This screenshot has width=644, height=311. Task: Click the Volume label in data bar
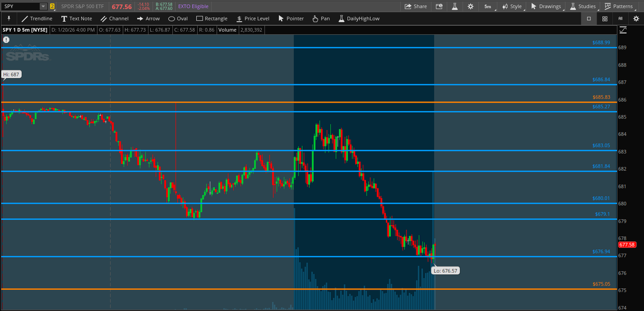[227, 30]
